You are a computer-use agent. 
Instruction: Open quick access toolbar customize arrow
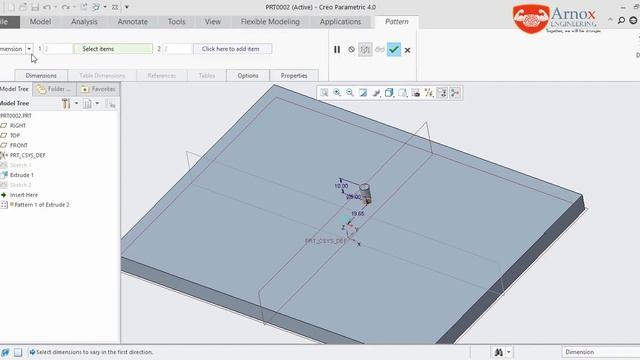127,7
